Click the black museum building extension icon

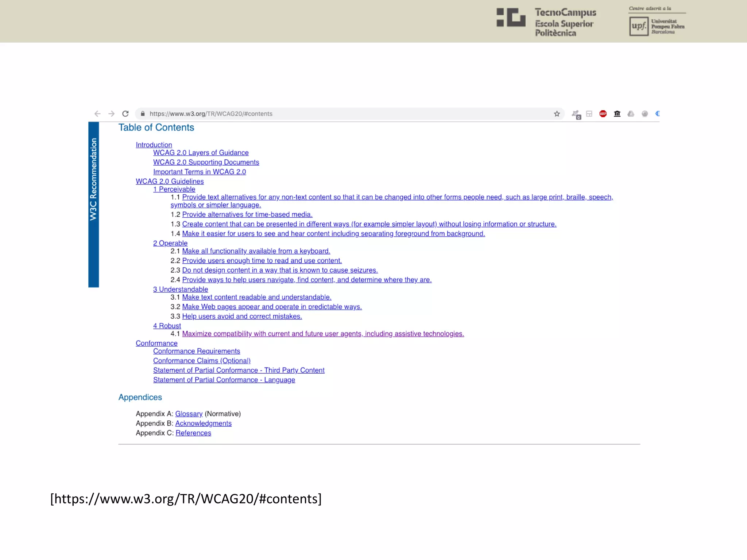(617, 114)
